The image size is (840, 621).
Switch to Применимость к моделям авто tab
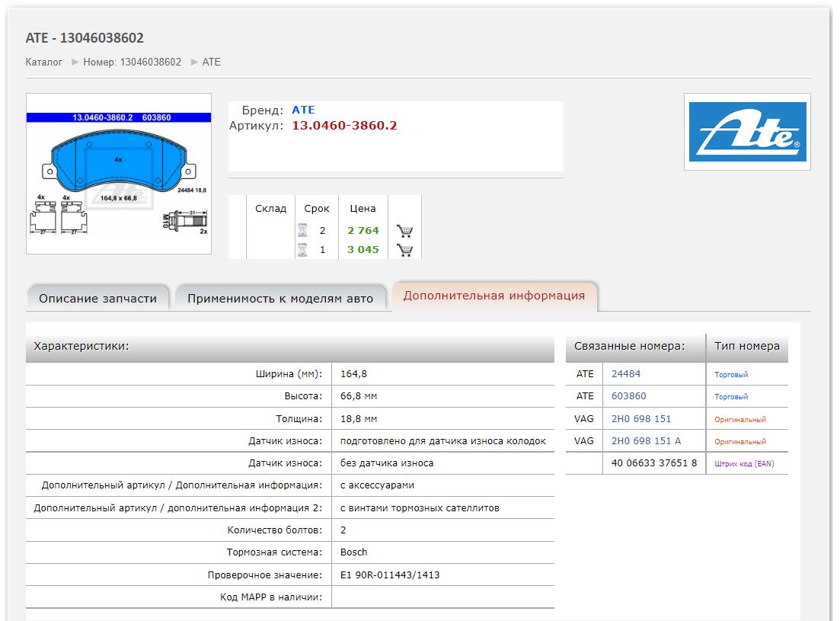(280, 299)
